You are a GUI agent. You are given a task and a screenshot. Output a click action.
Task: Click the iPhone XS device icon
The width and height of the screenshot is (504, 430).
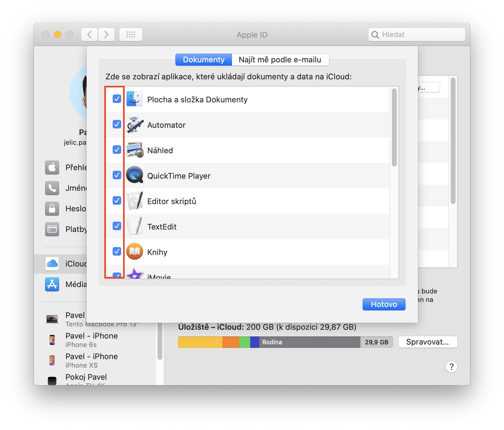pos(52,360)
